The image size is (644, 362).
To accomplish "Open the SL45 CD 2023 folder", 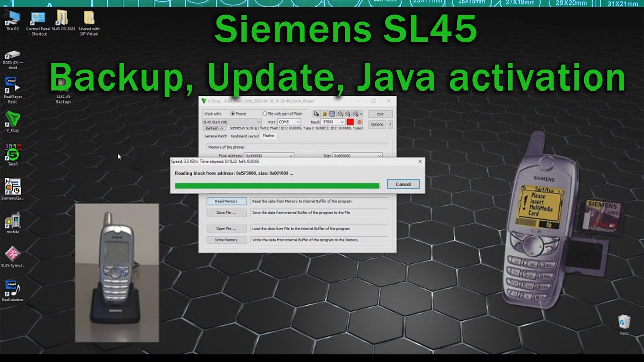I will (63, 20).
